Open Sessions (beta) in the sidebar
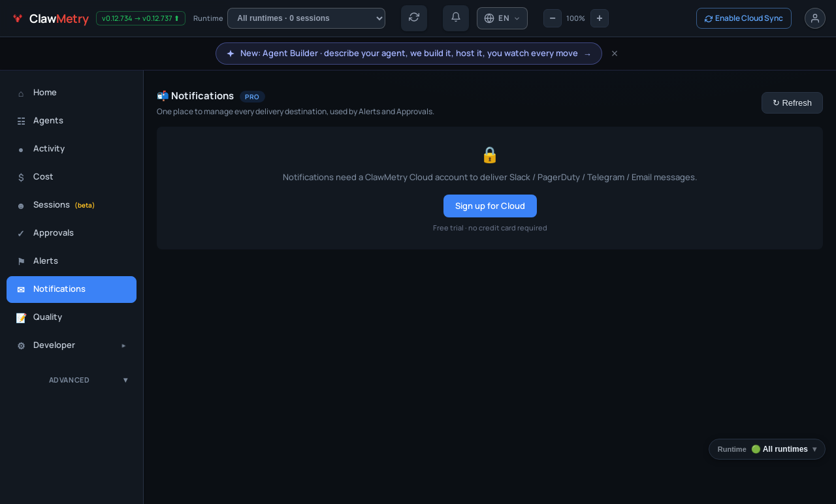836x504 pixels. coord(72,205)
